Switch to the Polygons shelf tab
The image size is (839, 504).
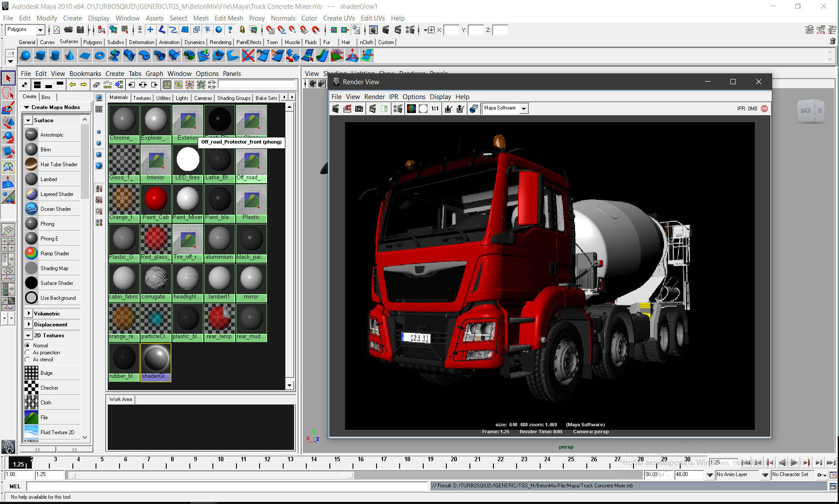point(92,42)
